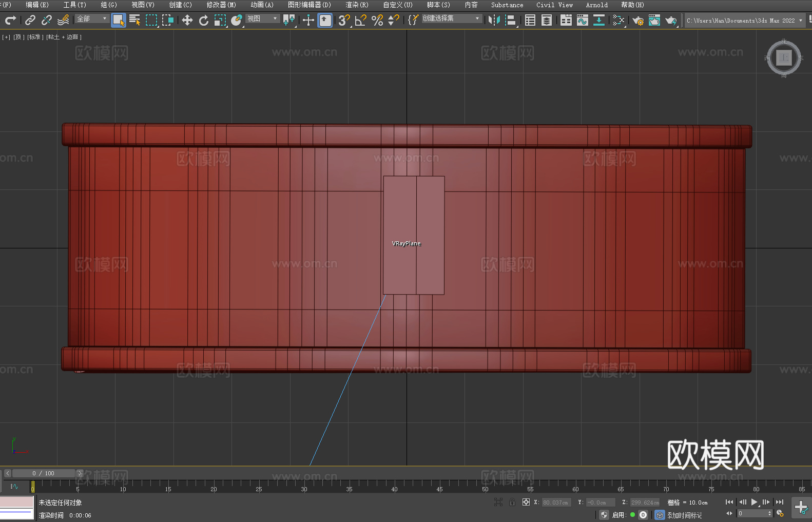Open the 组(G) menu
This screenshot has height=522, width=812.
pos(109,5)
